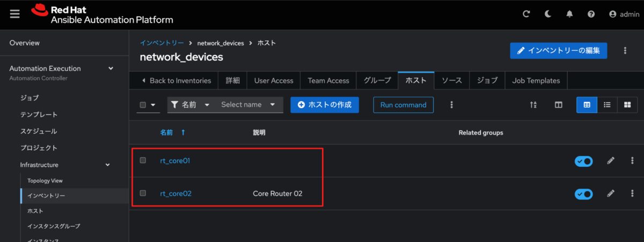Edit host rt_core01 with pencil icon
Image resolution: width=644 pixels, height=242 pixels.
(611, 160)
